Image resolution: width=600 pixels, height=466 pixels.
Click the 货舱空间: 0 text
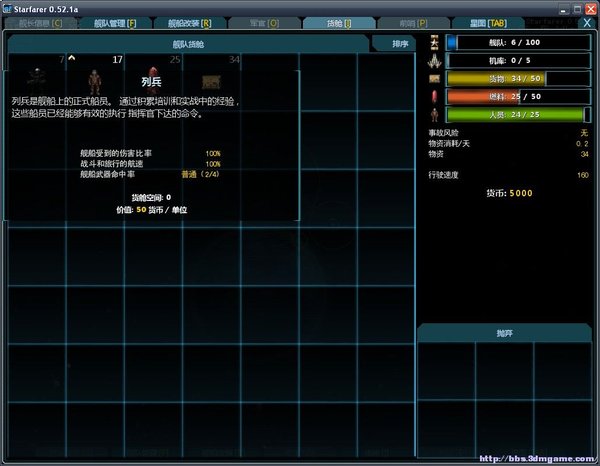click(x=151, y=197)
